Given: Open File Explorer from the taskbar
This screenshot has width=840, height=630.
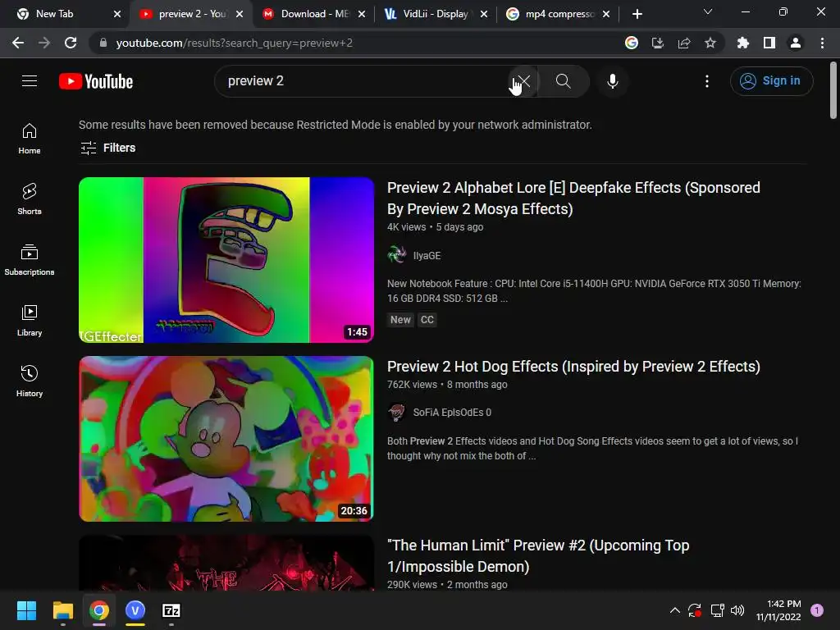Looking at the screenshot, I should tap(62, 610).
